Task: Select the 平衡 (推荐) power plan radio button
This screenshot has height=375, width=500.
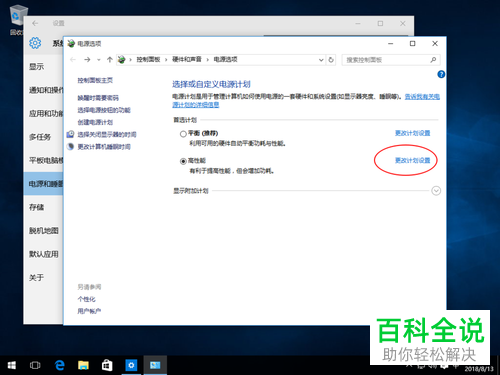Action: 183,134
